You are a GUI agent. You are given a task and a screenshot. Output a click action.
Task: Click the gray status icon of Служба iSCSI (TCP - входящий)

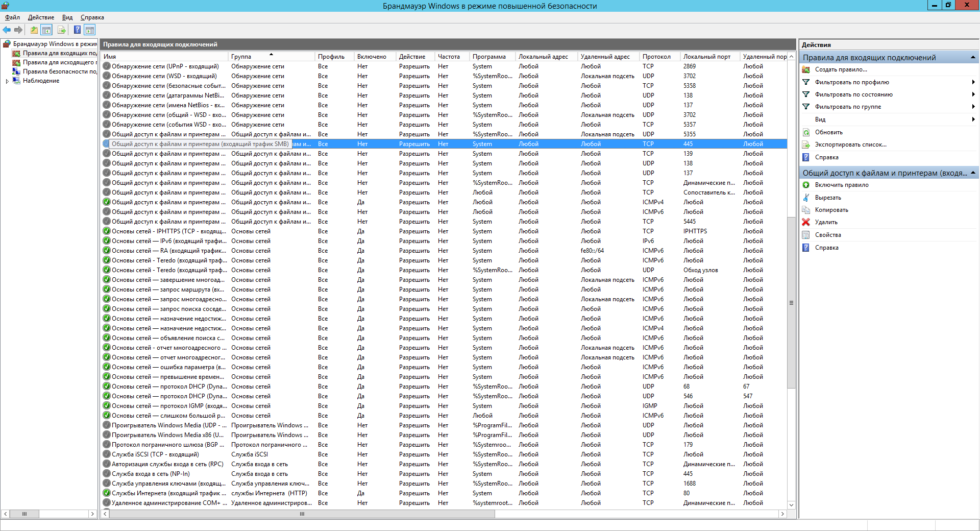point(107,454)
